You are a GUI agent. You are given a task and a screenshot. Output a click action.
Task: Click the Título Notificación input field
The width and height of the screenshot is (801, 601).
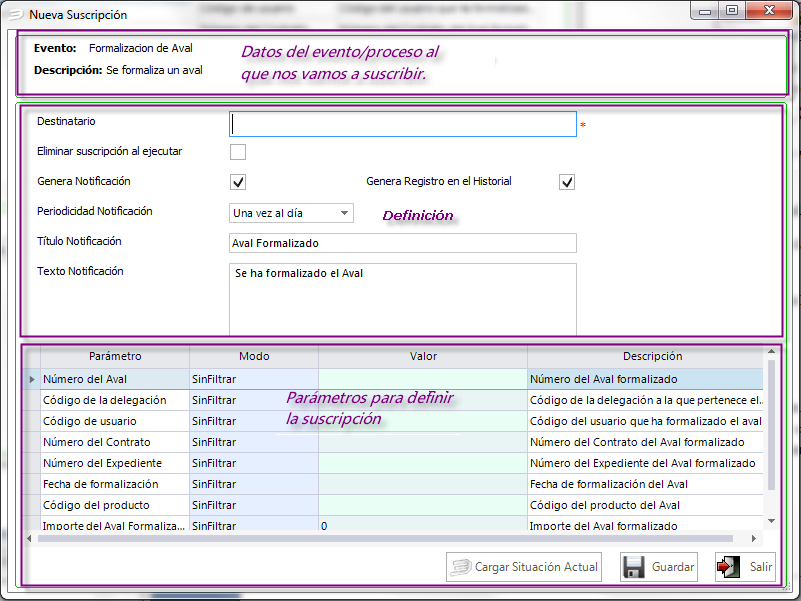click(x=403, y=243)
